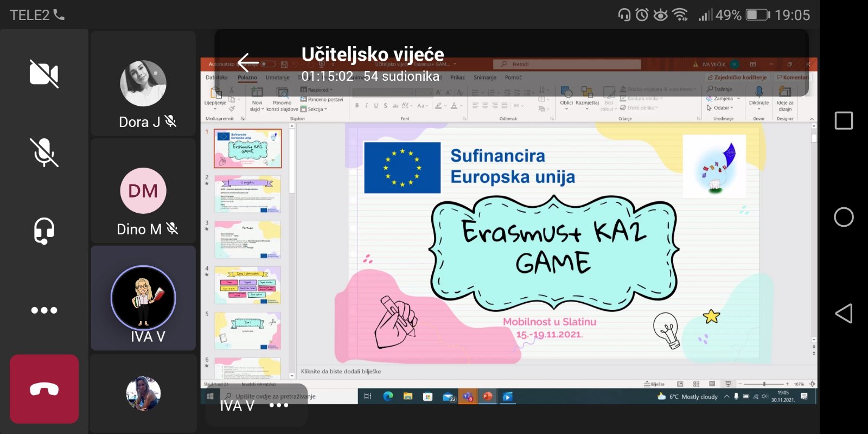Image resolution: width=868 pixels, height=434 pixels.
Task: Toggle the Automatsko spremanje switch
Action: tap(268, 64)
